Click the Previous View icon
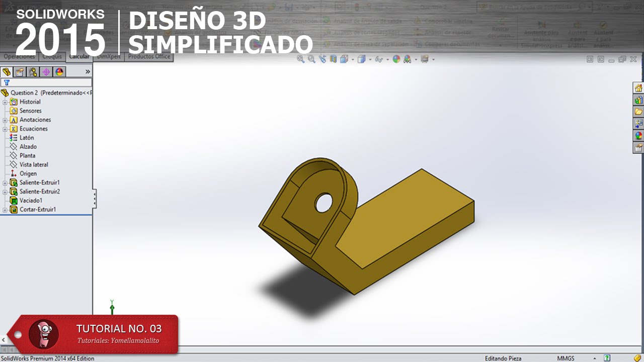644x362 pixels. (x=322, y=59)
